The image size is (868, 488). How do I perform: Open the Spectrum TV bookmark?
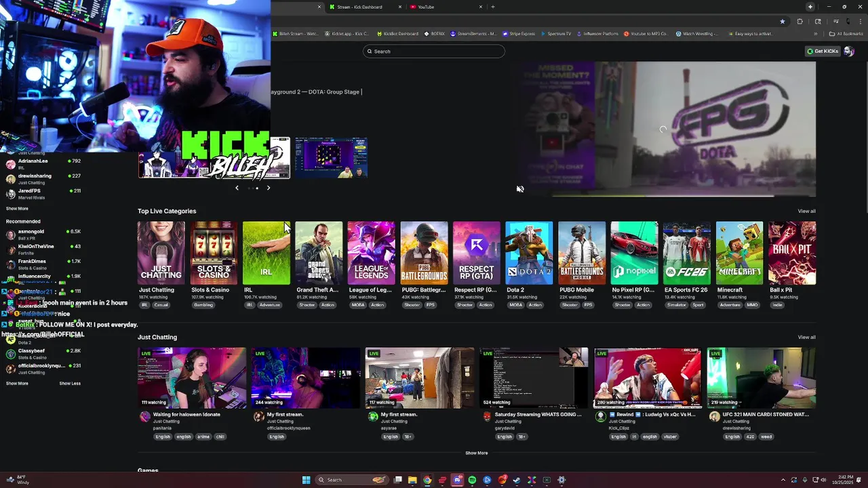pyautogui.click(x=556, y=34)
